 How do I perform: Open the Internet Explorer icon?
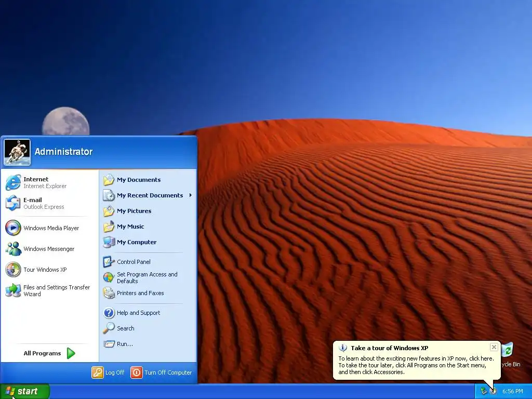point(13,182)
